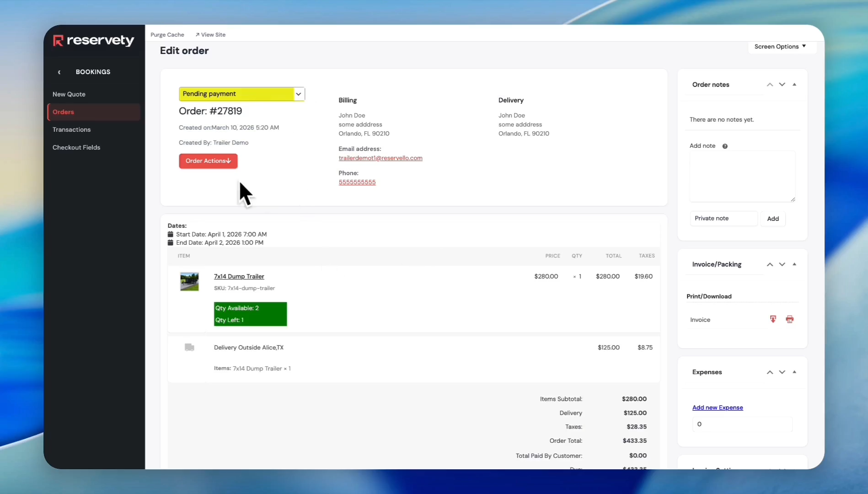Open the Private note type dropdown
This screenshot has width=868, height=494.
pyautogui.click(x=723, y=218)
